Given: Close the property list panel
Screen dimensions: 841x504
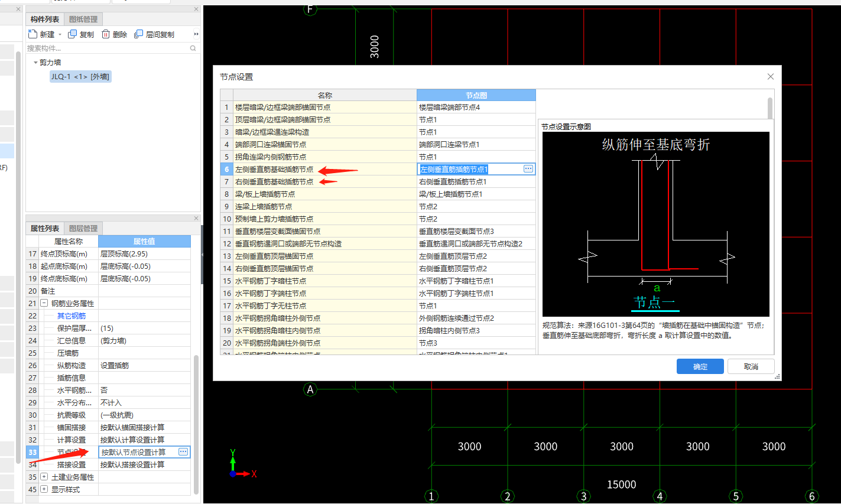Looking at the screenshot, I should click(x=196, y=219).
